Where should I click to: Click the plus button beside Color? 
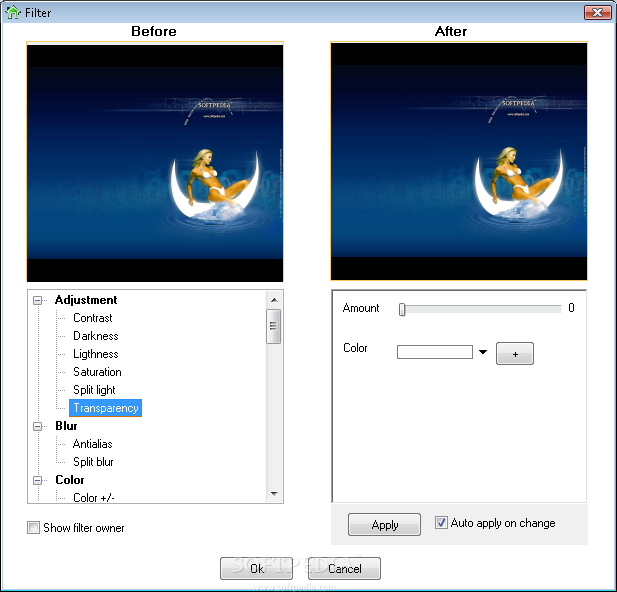(x=515, y=353)
